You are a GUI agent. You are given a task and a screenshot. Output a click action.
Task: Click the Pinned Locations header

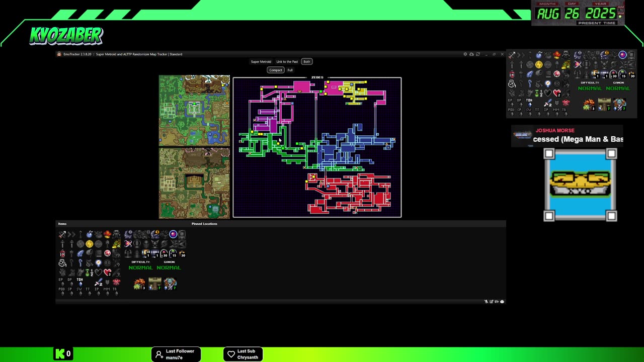(x=204, y=224)
